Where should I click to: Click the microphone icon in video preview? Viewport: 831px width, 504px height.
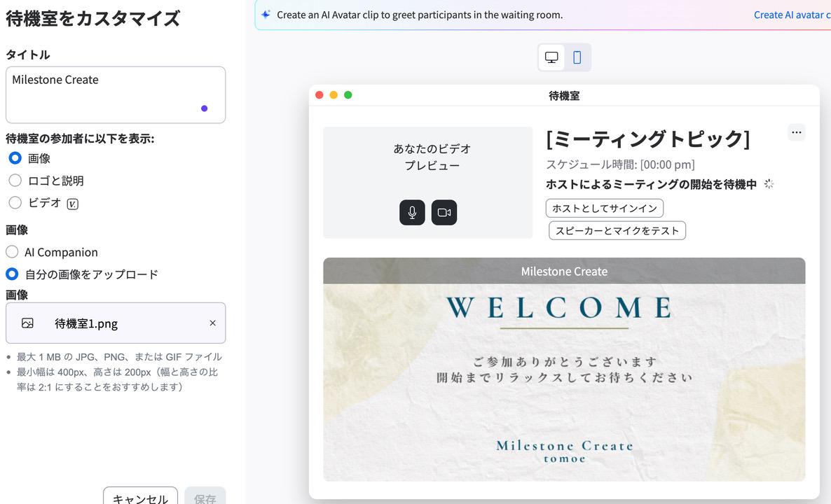pos(412,213)
